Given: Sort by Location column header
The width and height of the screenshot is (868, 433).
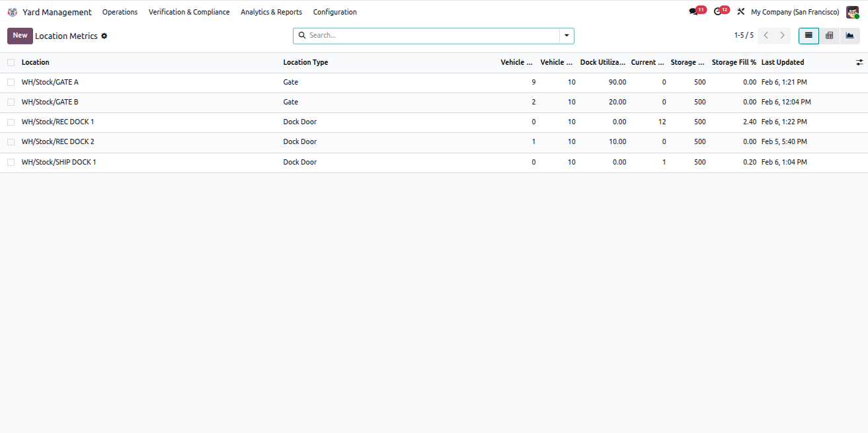Looking at the screenshot, I should 35,62.
